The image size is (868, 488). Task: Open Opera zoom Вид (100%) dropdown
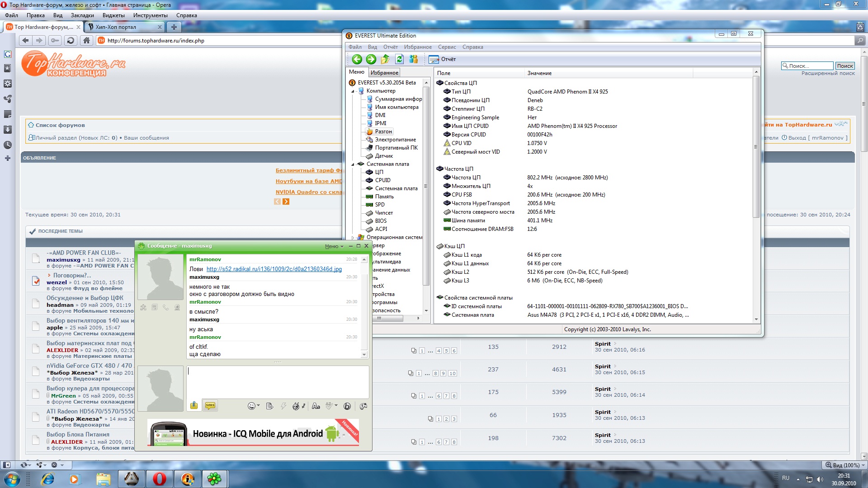[x=844, y=465]
